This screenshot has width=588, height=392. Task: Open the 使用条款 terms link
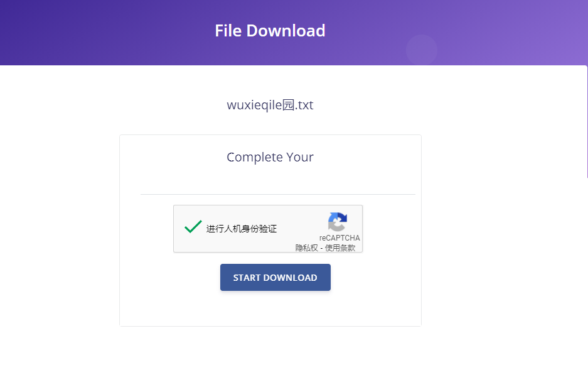(x=340, y=248)
